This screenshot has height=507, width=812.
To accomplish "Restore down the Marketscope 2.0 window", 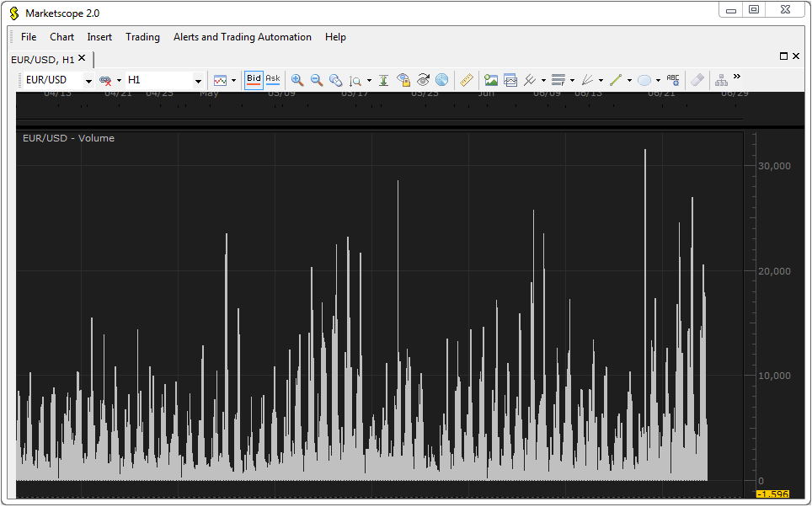I will [754, 10].
